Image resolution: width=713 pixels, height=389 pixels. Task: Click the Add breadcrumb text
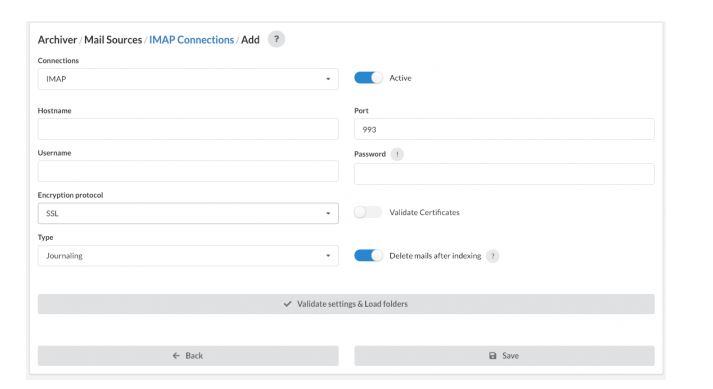coord(250,40)
